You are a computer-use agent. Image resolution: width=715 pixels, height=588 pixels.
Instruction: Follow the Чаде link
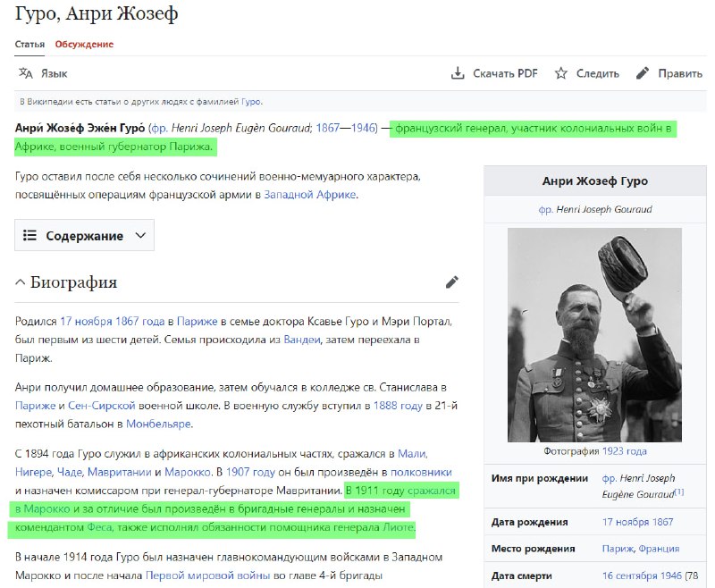coord(70,472)
